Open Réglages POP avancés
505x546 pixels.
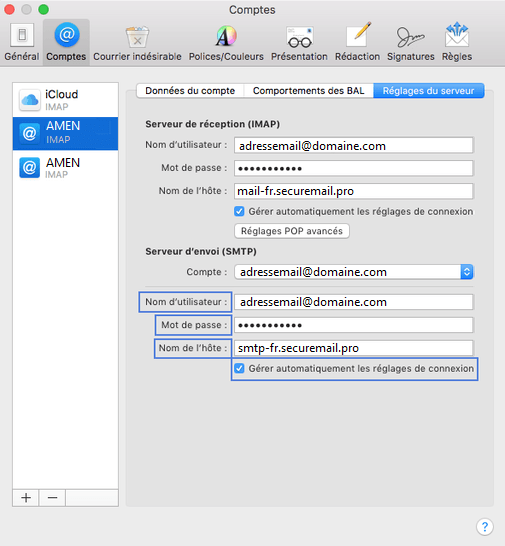(x=292, y=231)
